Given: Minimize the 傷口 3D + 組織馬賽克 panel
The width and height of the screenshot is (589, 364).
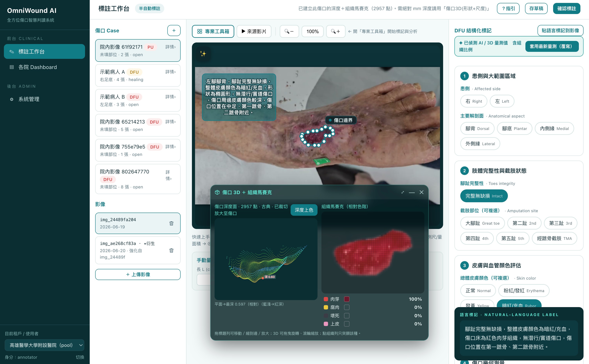Looking at the screenshot, I should click(x=412, y=192).
